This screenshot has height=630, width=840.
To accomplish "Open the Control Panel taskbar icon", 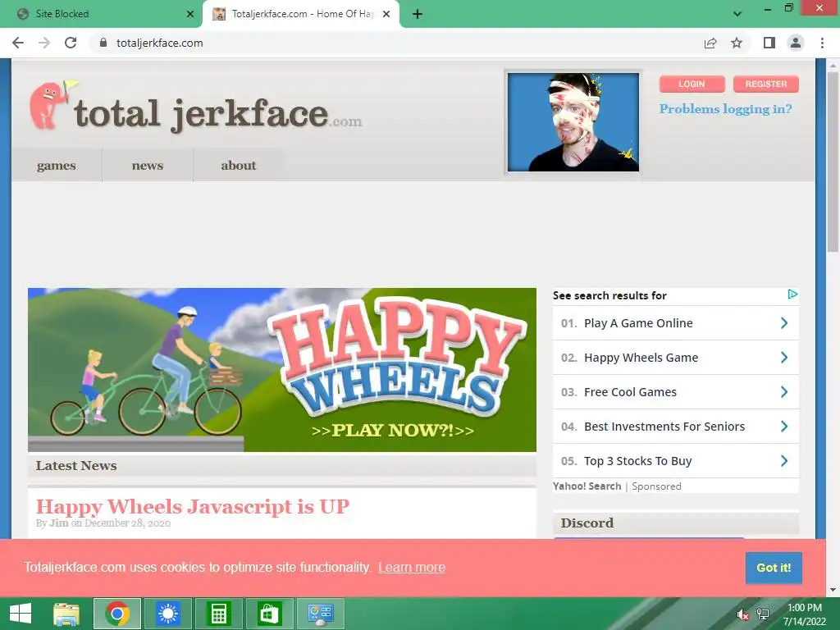I will (x=321, y=614).
